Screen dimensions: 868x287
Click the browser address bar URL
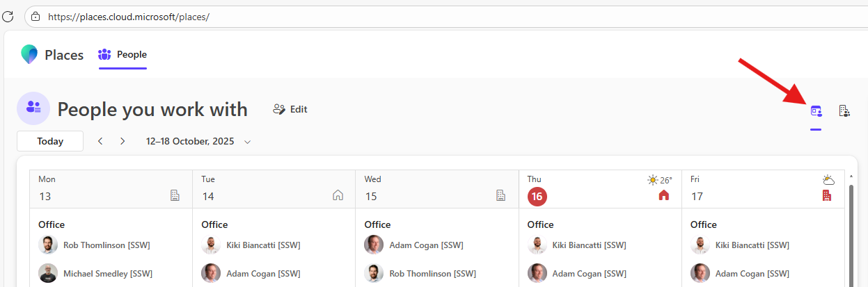(x=129, y=17)
